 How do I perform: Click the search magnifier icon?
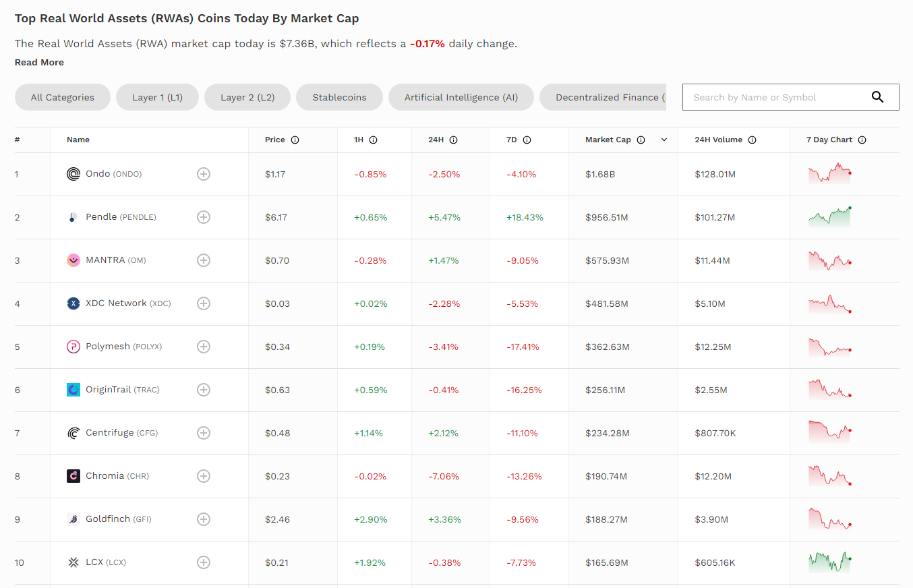[877, 97]
